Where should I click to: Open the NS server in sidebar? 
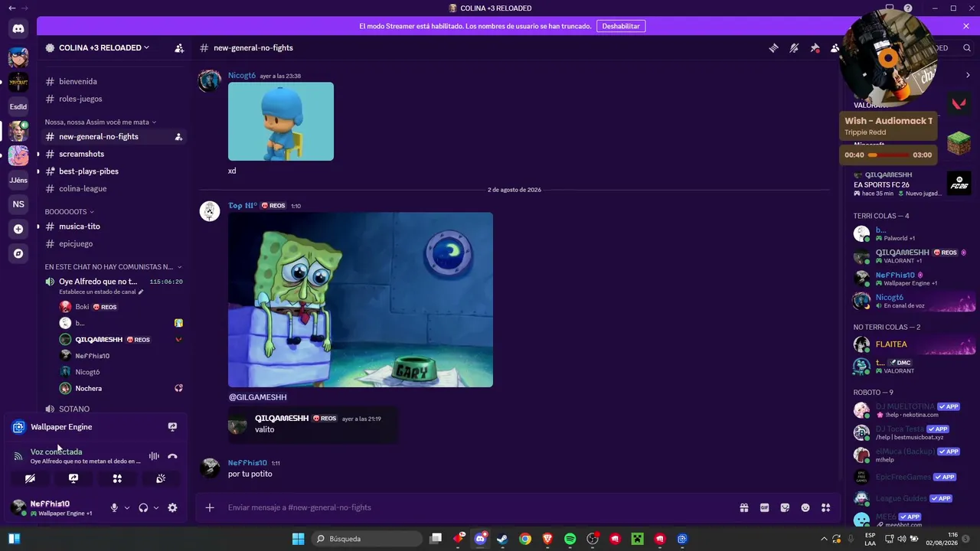[x=18, y=204]
